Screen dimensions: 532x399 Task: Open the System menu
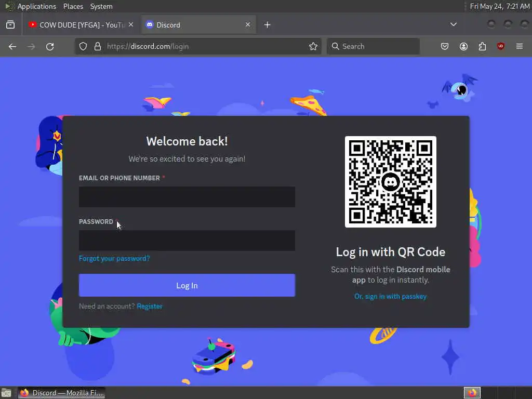(x=101, y=6)
